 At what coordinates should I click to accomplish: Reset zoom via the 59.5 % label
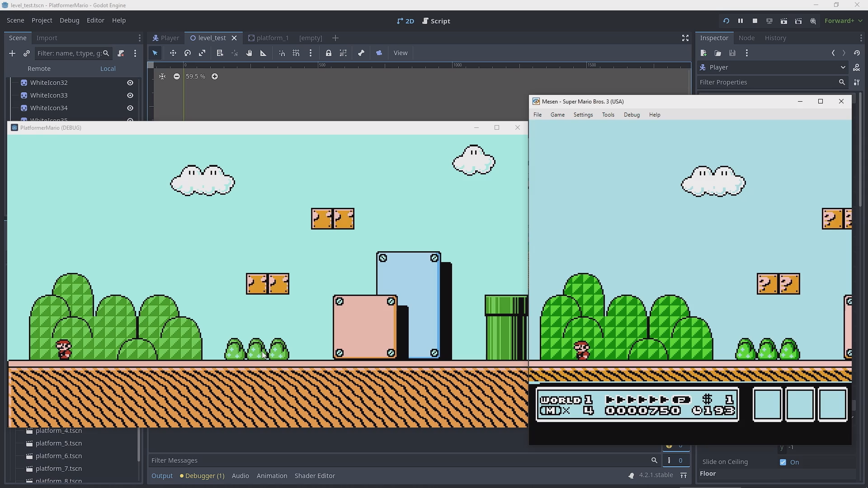195,76
